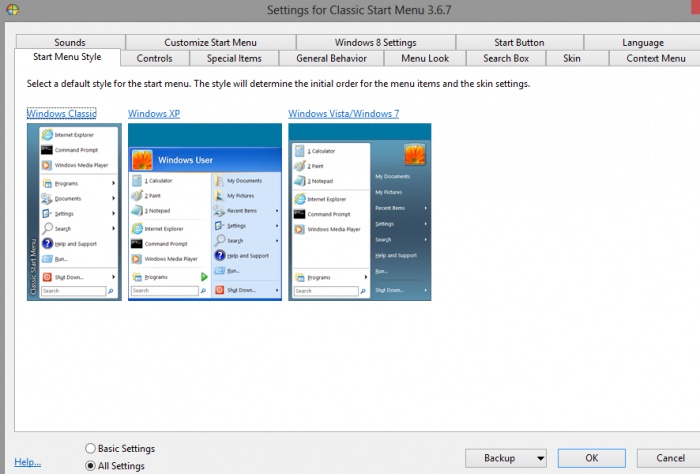
Task: Select the All Settings radio button
Action: pyautogui.click(x=90, y=466)
